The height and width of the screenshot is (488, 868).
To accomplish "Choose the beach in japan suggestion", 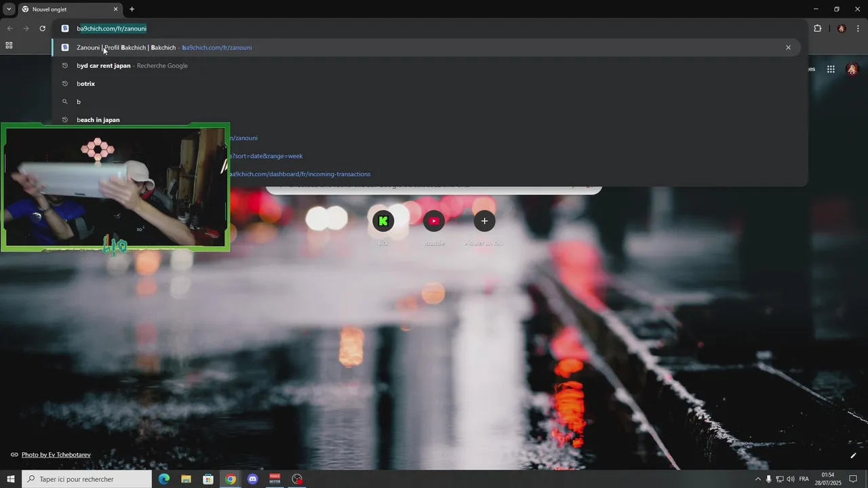I will [x=427, y=120].
